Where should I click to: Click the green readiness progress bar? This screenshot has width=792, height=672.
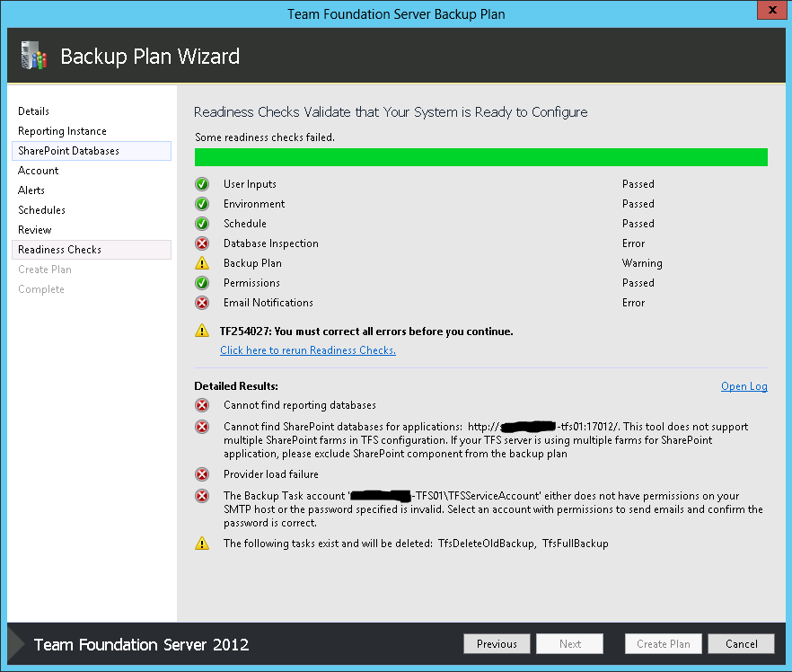tap(480, 158)
